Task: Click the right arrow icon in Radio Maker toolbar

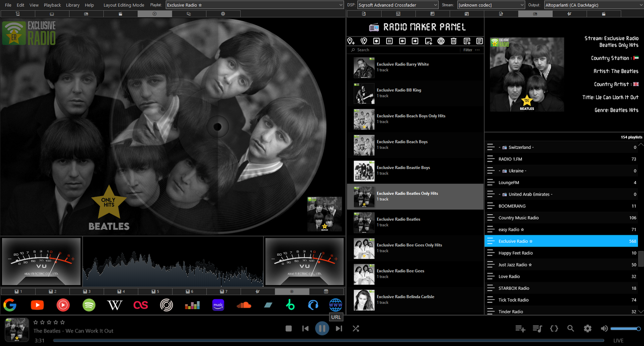Action: [x=415, y=41]
